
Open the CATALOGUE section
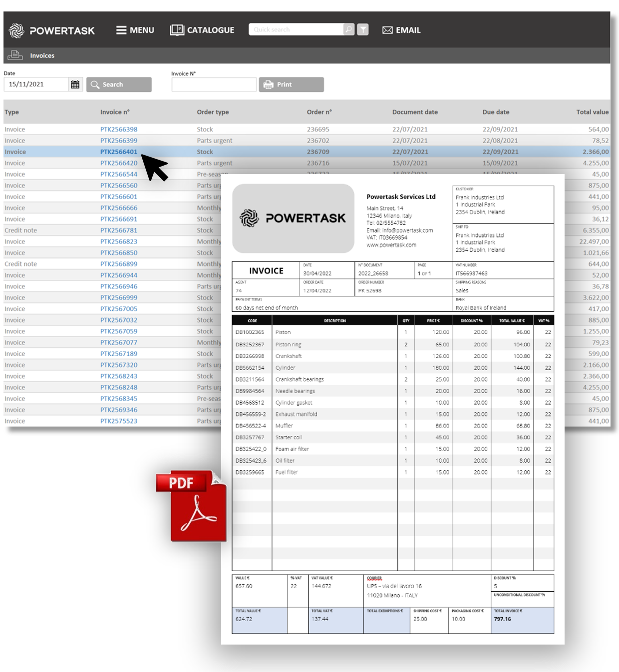pos(202,30)
